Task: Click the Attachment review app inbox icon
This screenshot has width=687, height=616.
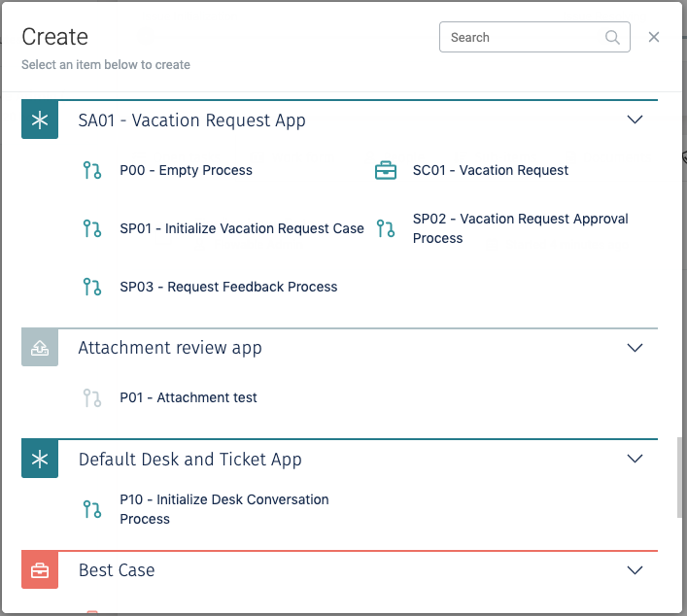Action: [40, 348]
